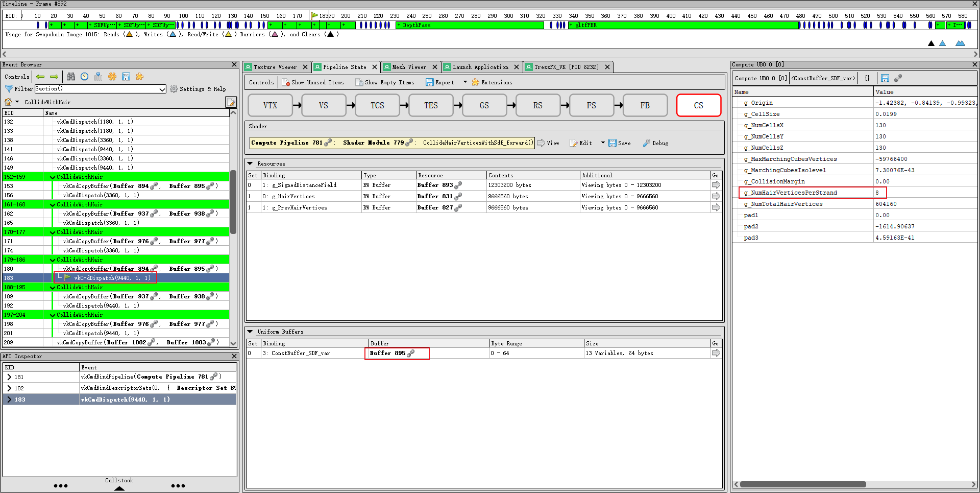980x493 pixels.
Task: Select g_NumHairVerticesPerStrand variable row
Action: 855,193
